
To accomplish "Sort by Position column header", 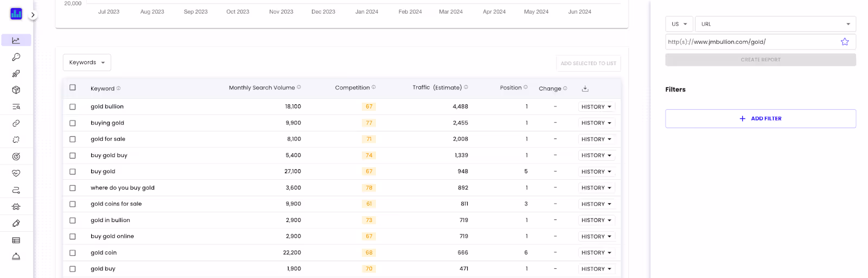I will (x=510, y=87).
